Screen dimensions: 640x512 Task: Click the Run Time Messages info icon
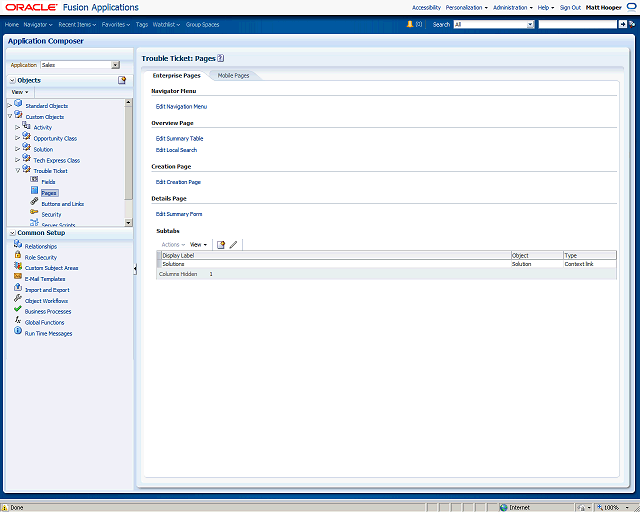(18, 330)
